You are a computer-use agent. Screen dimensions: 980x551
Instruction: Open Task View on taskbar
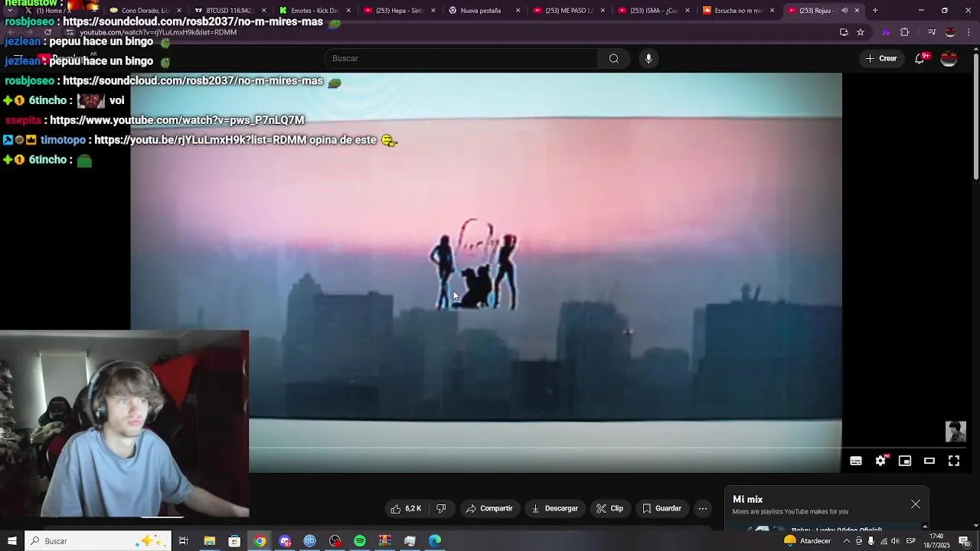184,541
